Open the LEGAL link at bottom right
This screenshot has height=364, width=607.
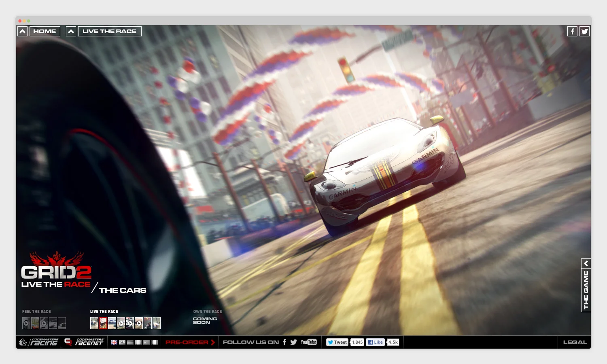pos(575,342)
